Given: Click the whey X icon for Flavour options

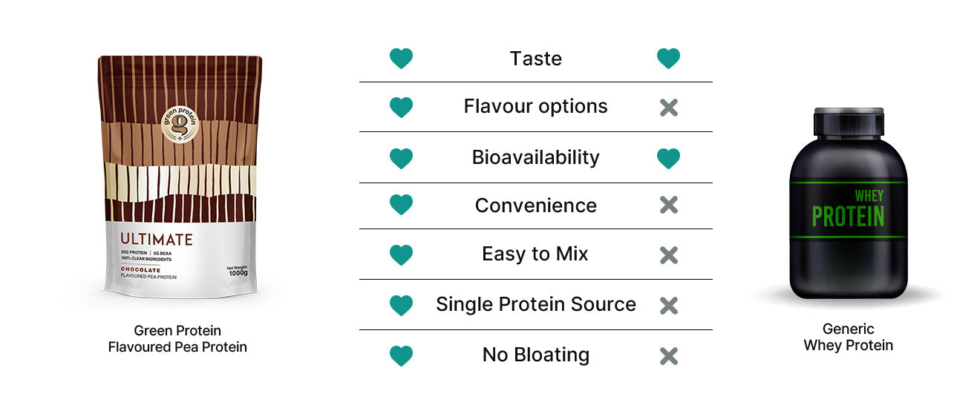Looking at the screenshot, I should pos(668,108).
